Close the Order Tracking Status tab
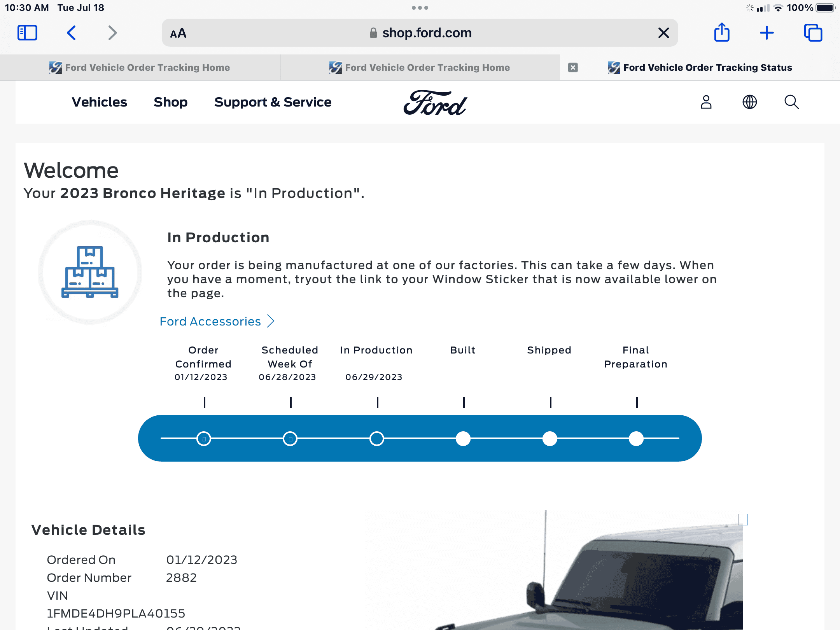840x630 pixels. click(573, 68)
